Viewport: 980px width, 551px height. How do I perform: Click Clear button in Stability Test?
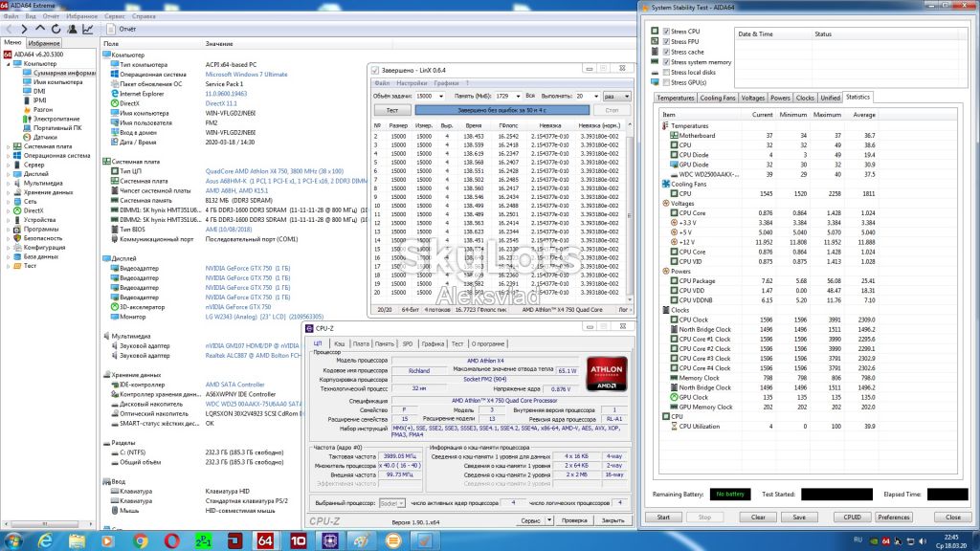click(x=758, y=518)
